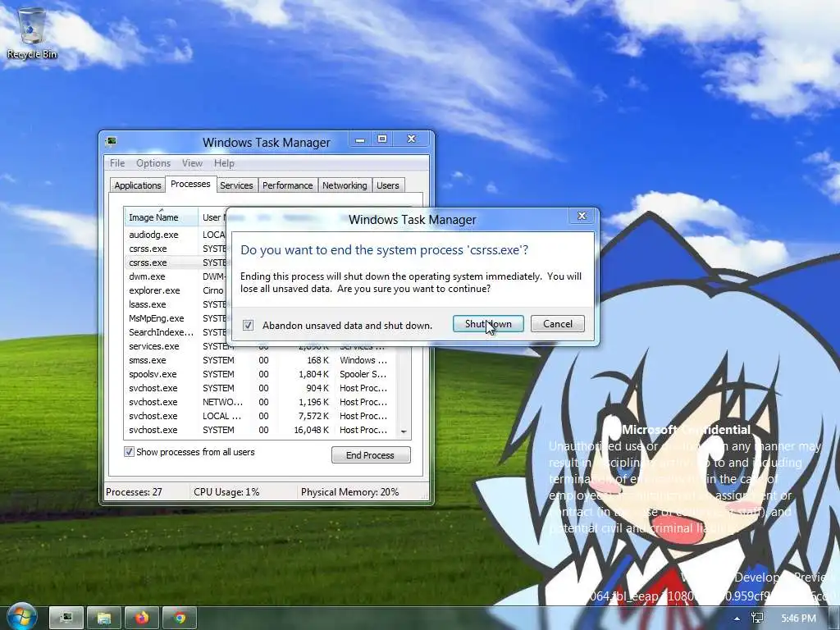Select smss.exe process
Screen dimensions: 840x630
tap(262, 360)
